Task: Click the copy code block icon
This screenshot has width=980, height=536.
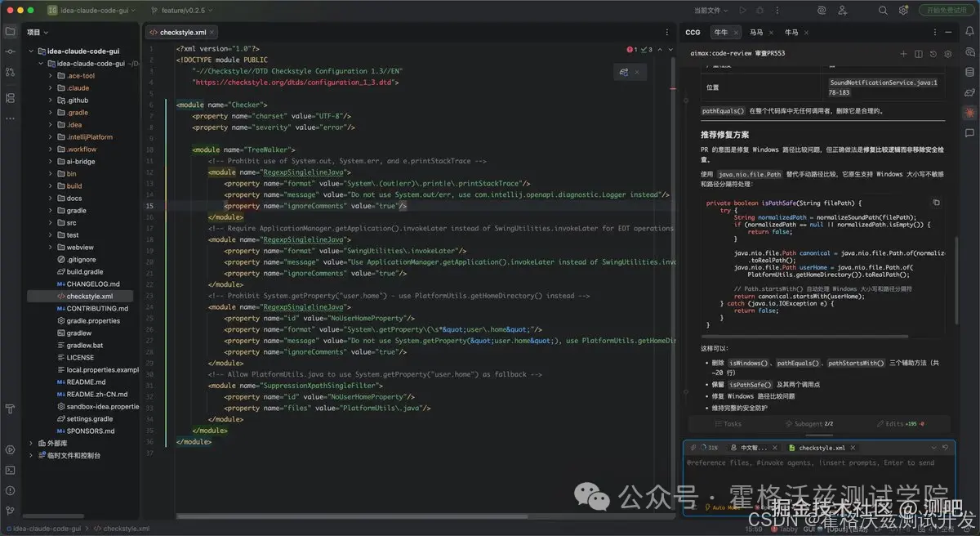Action: pos(936,203)
